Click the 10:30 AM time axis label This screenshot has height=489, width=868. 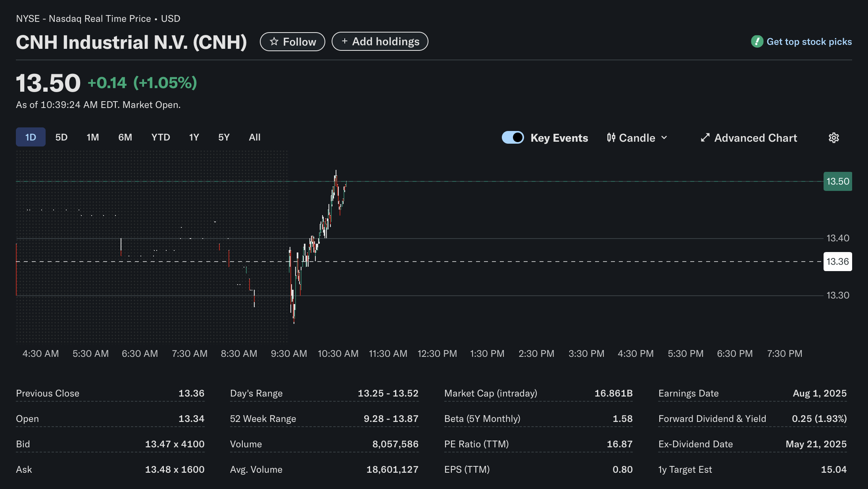[x=338, y=354]
